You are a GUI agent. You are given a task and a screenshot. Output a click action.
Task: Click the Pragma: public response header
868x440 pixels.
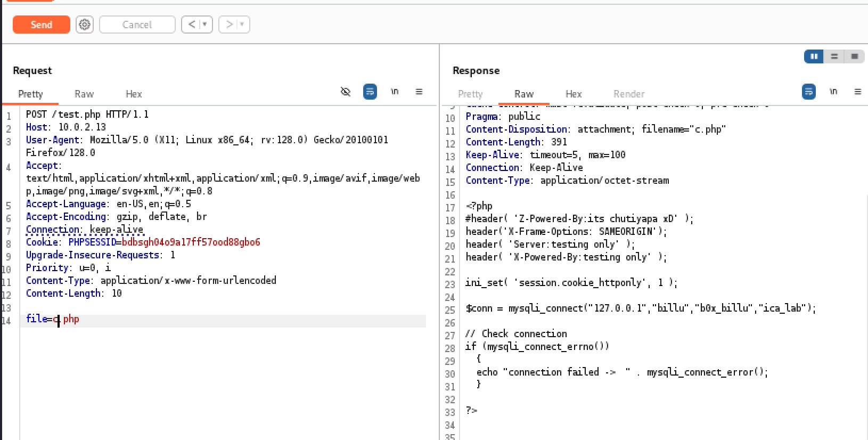pos(503,117)
